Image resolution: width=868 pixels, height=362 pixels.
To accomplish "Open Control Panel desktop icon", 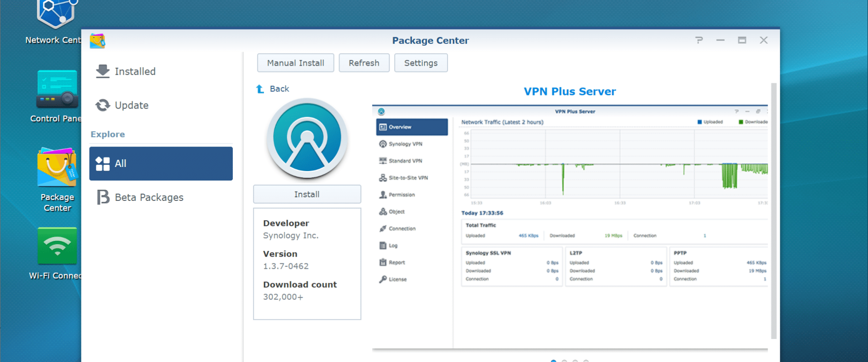I will [x=57, y=89].
